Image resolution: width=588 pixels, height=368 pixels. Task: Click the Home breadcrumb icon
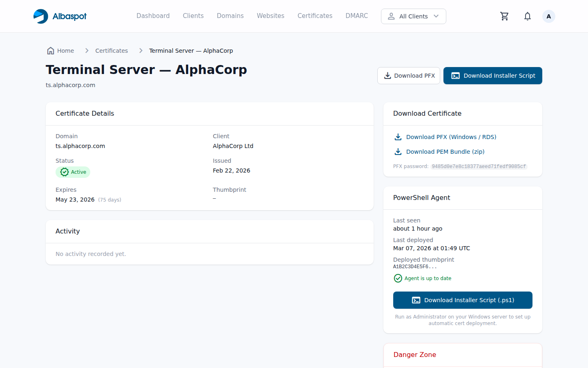51,51
